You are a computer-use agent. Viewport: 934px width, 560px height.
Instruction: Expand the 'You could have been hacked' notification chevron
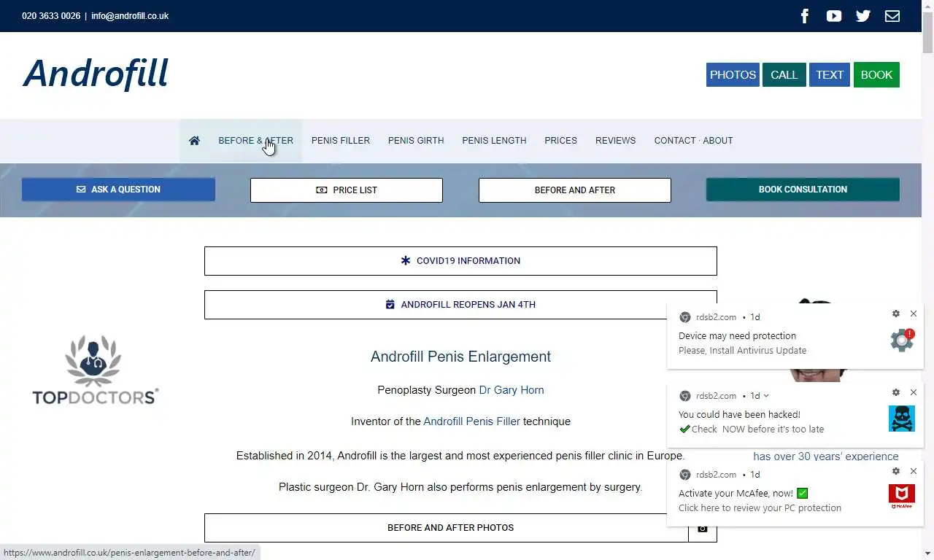pos(766,396)
